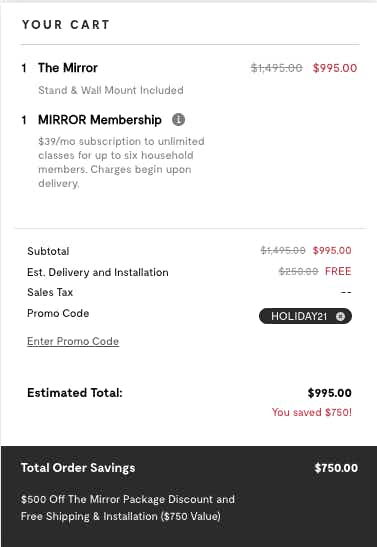Image resolution: width=377 pixels, height=547 pixels.
Task: Select The Mirror item title
Action: (x=68, y=68)
